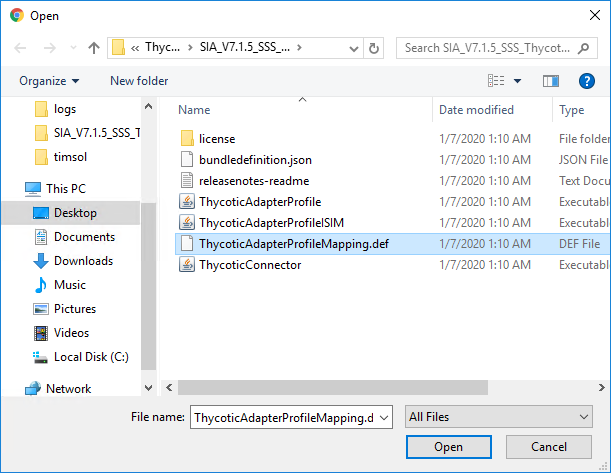
Task: Click the Thyc... breadcrumb segment
Action: pyautogui.click(x=162, y=48)
